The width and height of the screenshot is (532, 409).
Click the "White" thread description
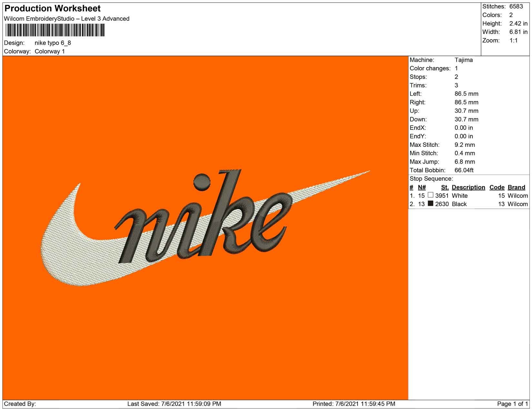pyautogui.click(x=460, y=195)
